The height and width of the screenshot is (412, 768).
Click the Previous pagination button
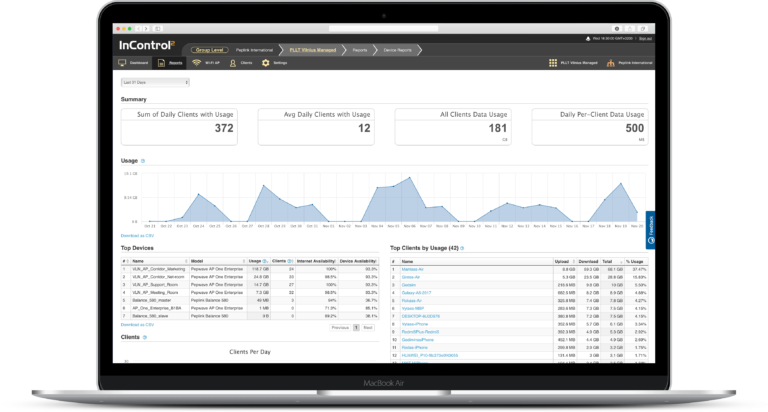click(x=340, y=328)
